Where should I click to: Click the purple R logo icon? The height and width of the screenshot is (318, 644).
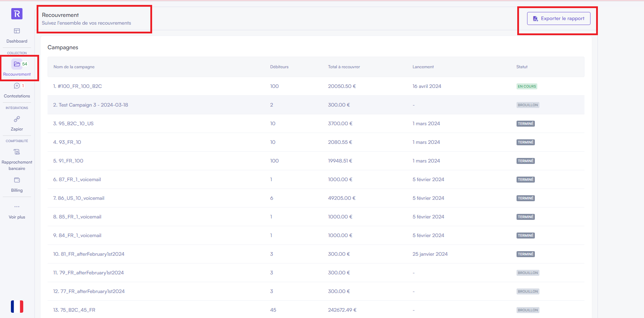point(17,14)
